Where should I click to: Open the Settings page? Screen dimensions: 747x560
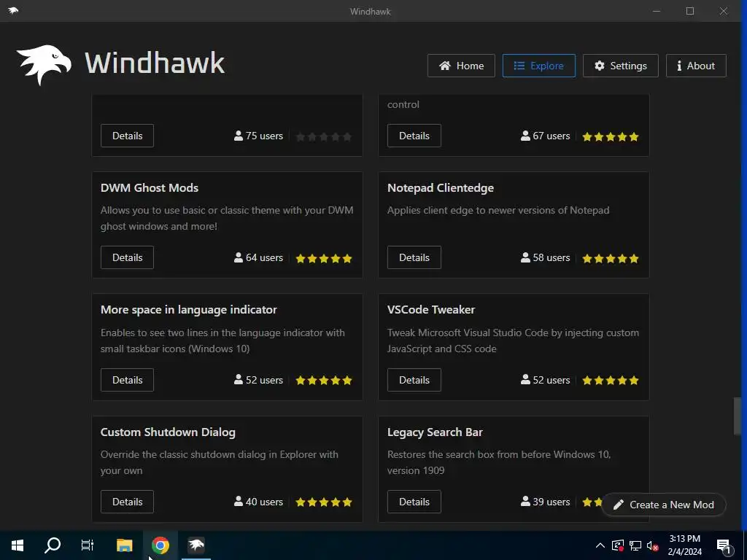coord(620,66)
